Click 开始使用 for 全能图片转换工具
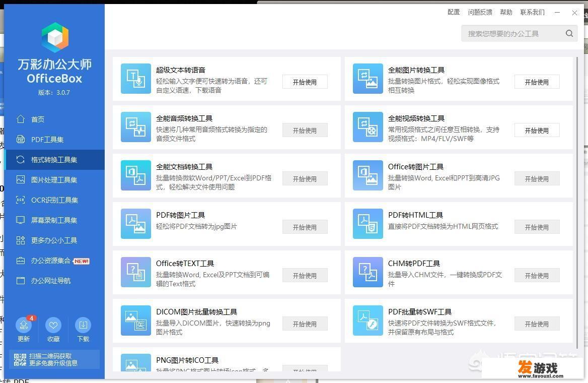The image size is (588, 383). [537, 82]
